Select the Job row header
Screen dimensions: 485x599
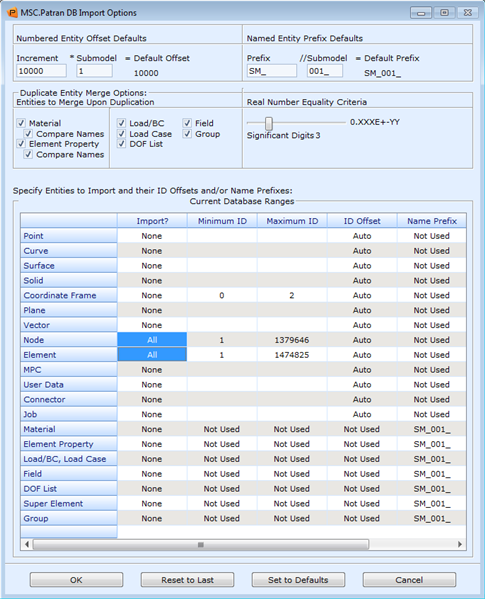(x=69, y=414)
